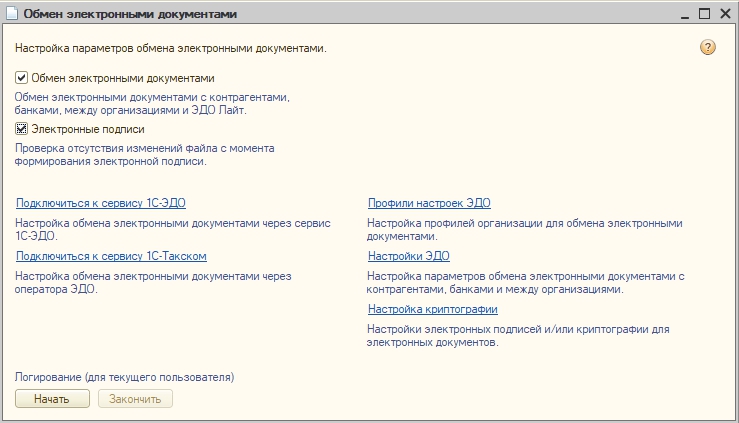Viewport: 739px width, 423px height.
Task: Open the 'Настройки ЭДО' link
Action: [x=409, y=256]
